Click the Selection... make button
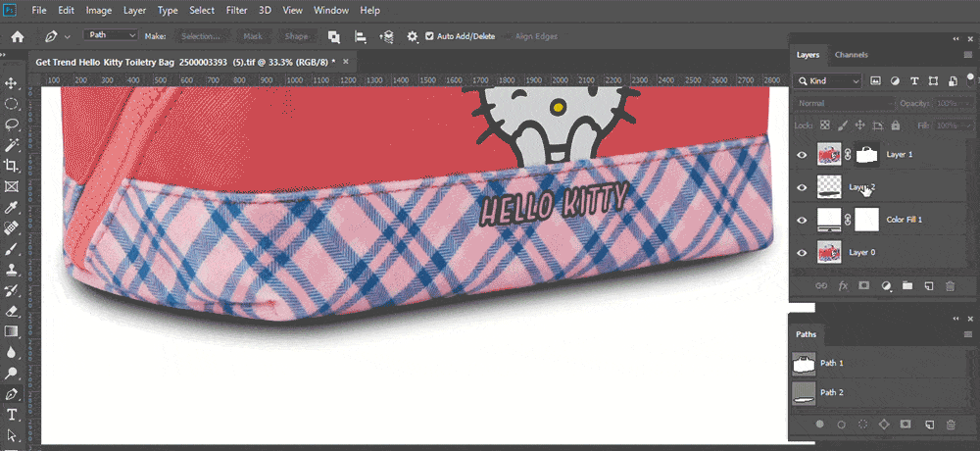Viewport: 980px width, 451px height. (x=201, y=36)
